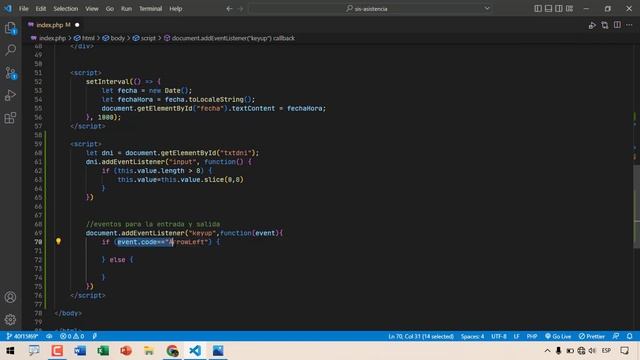The image size is (640, 360).
Task: Open the Selection menu
Action: [65, 9]
